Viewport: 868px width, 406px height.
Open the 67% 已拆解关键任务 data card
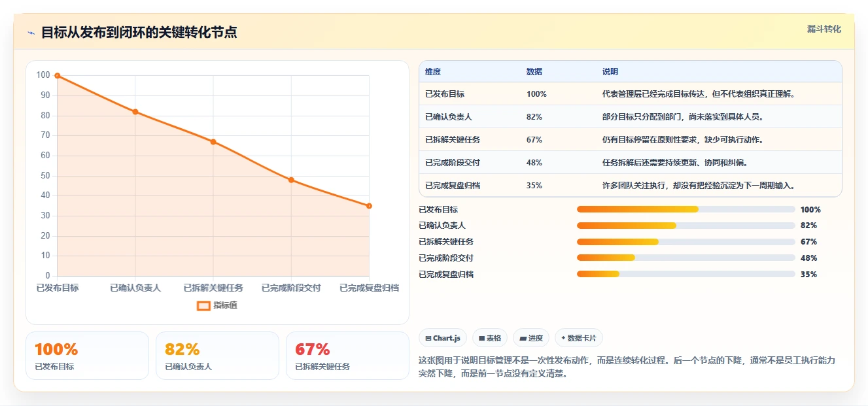[x=347, y=356]
